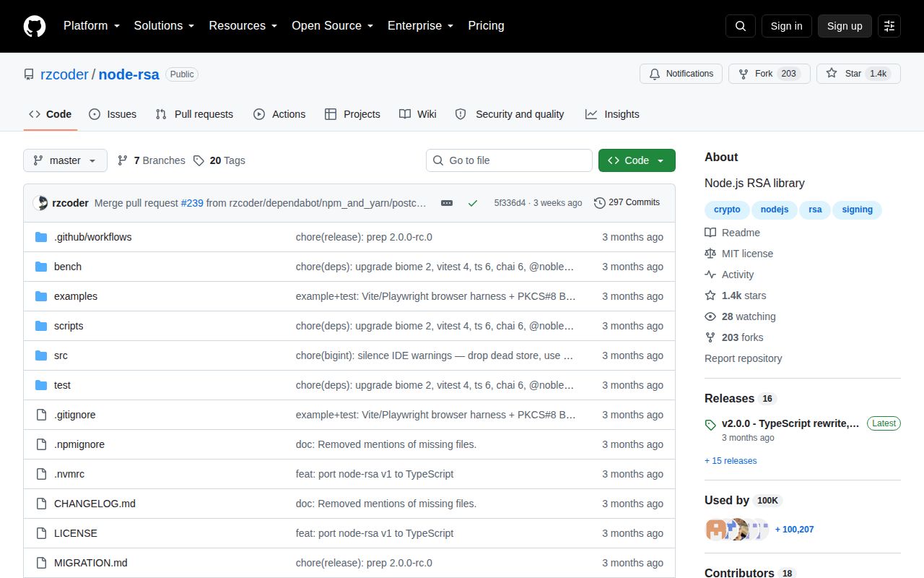924x578 pixels.
Task: Open the search magnifier in header
Action: 741,26
